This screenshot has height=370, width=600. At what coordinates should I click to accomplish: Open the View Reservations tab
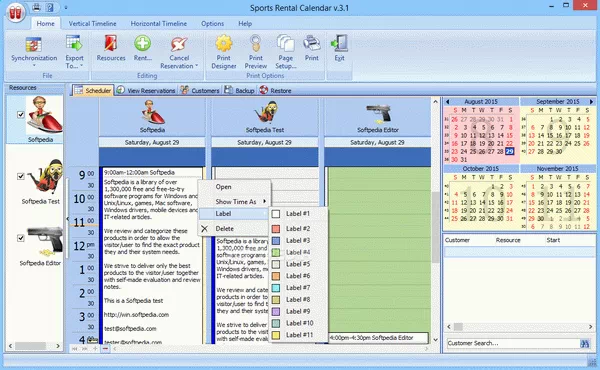click(146, 90)
